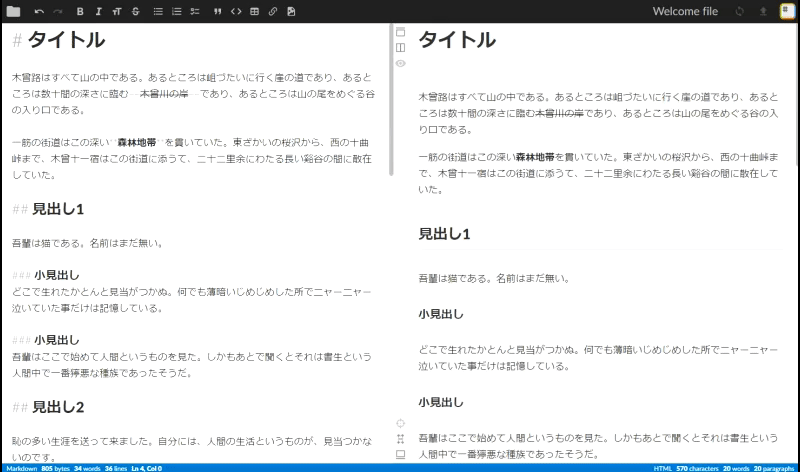
Task: Click '36 lines' in the status bar
Action: coord(116,468)
